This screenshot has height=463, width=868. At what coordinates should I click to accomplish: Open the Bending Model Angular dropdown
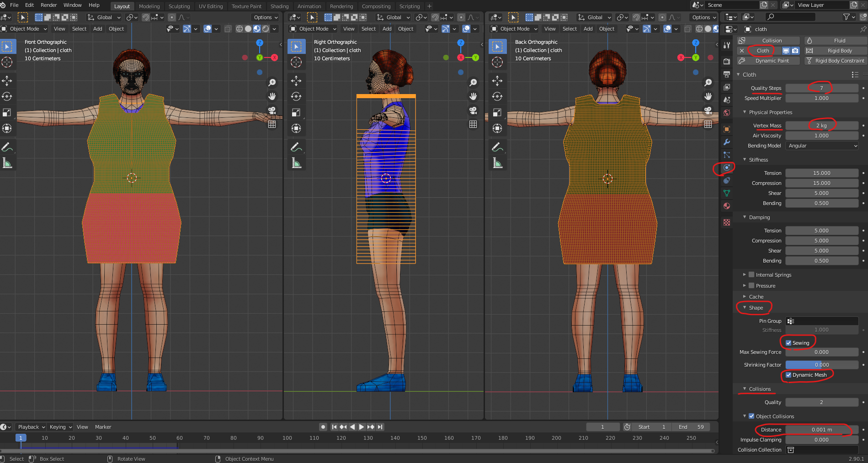pyautogui.click(x=822, y=146)
